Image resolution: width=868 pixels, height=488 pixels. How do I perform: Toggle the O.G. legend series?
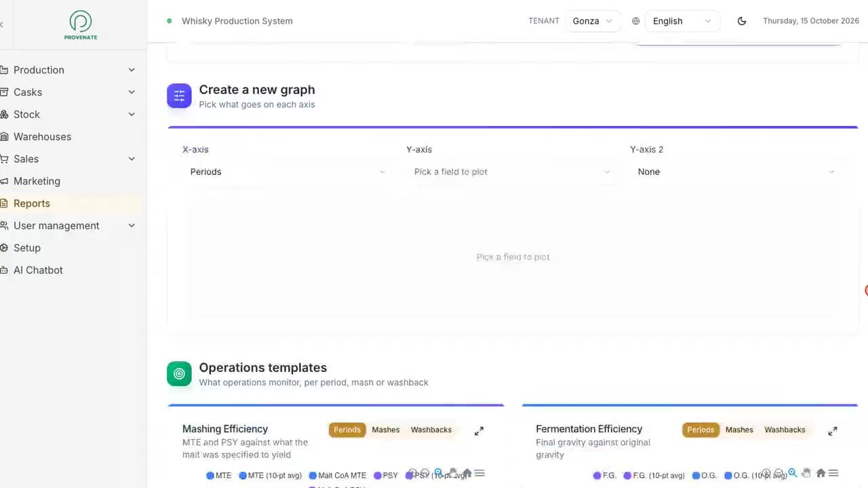click(x=706, y=476)
